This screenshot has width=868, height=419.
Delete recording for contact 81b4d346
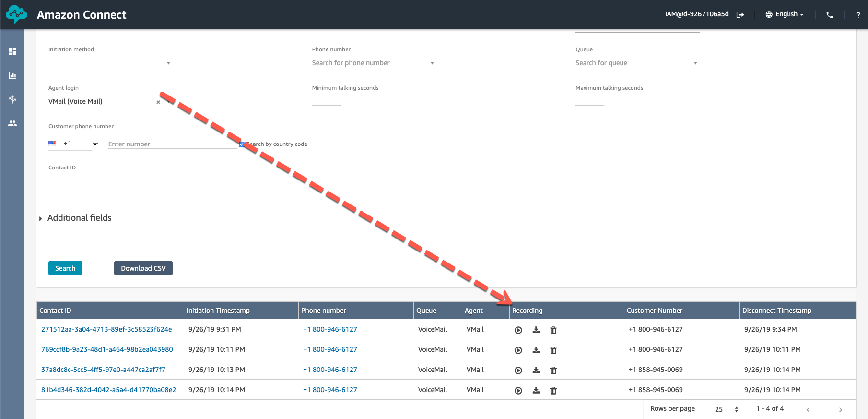click(553, 391)
